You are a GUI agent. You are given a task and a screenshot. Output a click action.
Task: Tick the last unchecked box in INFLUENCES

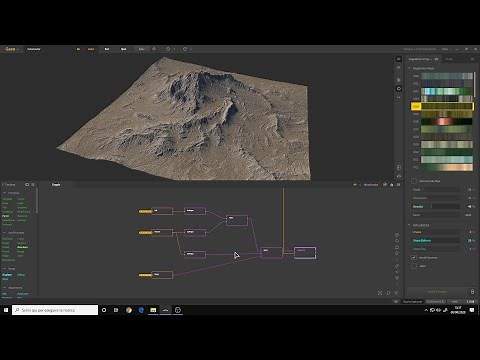coord(414,266)
